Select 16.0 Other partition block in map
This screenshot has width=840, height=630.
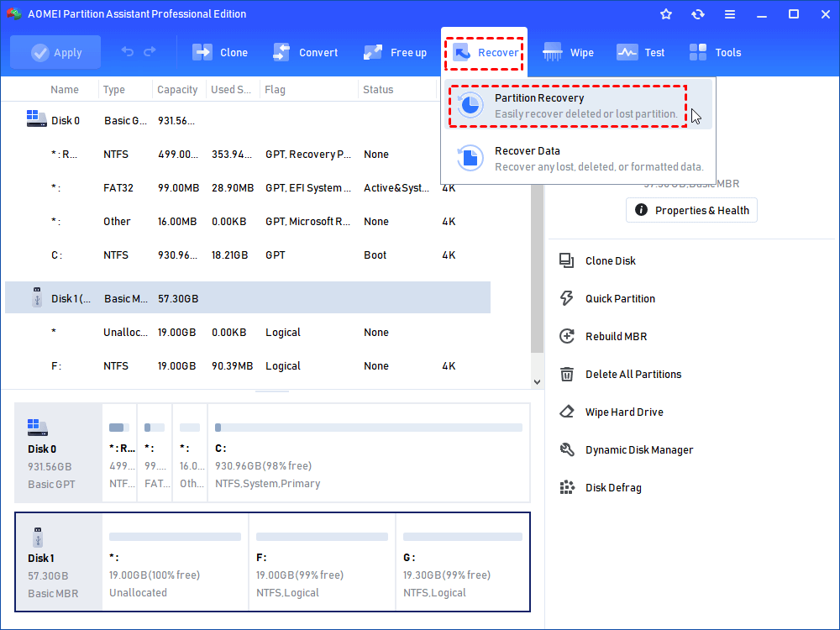coord(190,453)
